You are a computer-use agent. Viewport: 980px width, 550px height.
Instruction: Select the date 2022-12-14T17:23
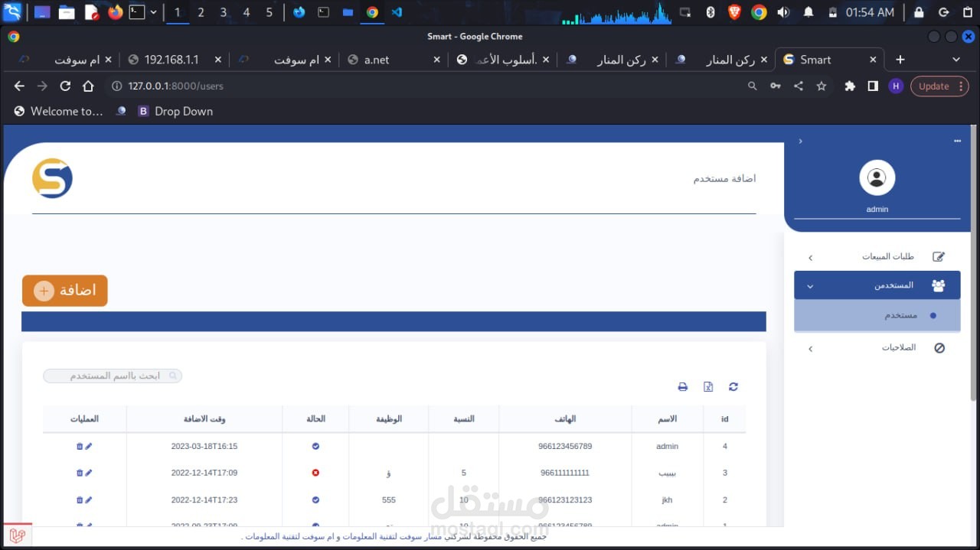coord(204,500)
